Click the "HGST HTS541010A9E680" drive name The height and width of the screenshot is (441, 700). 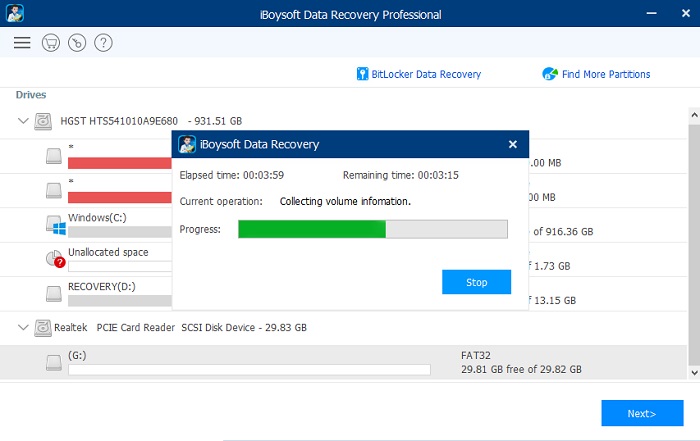pyautogui.click(x=119, y=121)
